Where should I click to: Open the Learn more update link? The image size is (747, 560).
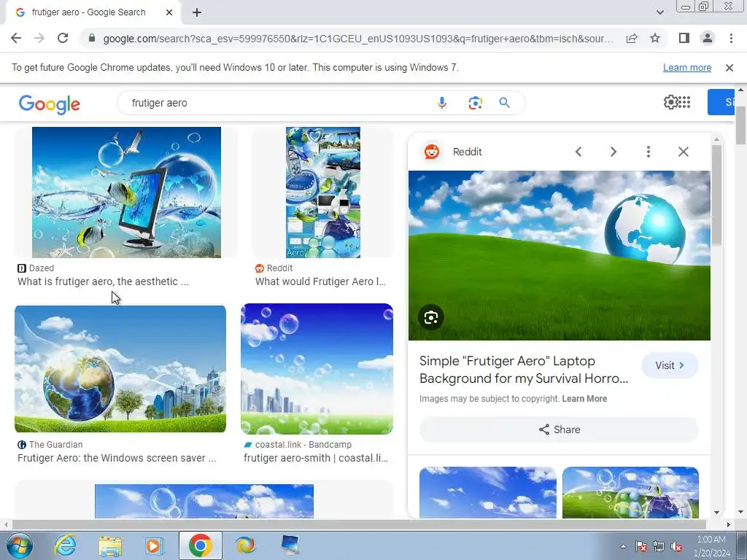(x=687, y=68)
